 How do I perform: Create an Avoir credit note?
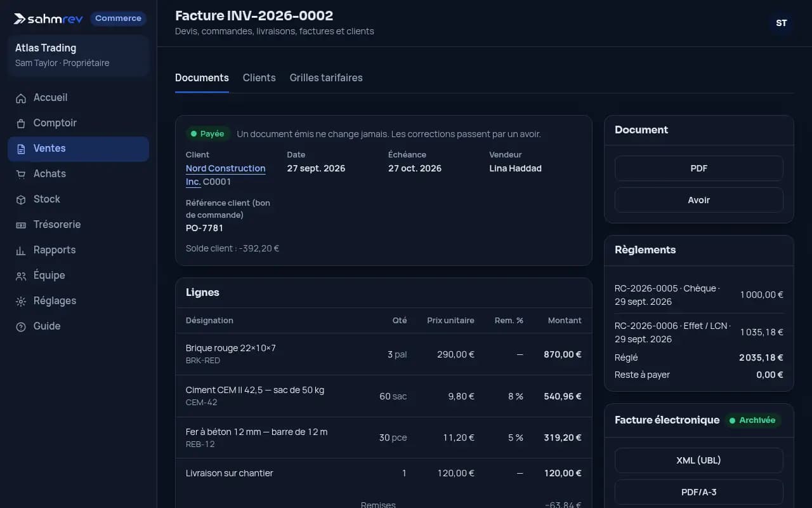(x=699, y=200)
